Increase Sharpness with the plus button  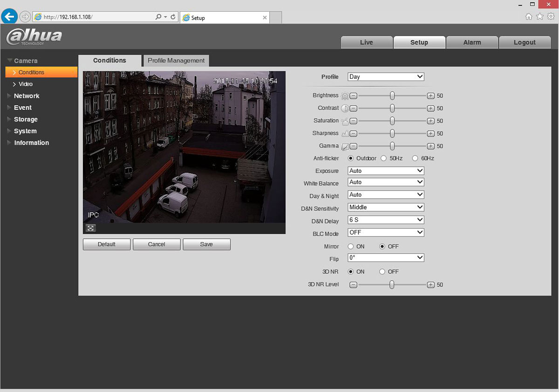click(430, 134)
